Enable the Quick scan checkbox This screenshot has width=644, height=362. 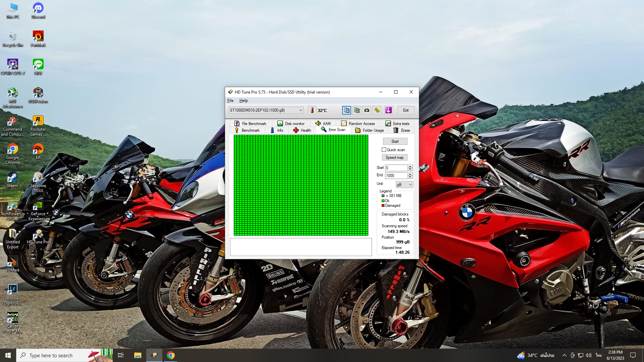click(384, 150)
